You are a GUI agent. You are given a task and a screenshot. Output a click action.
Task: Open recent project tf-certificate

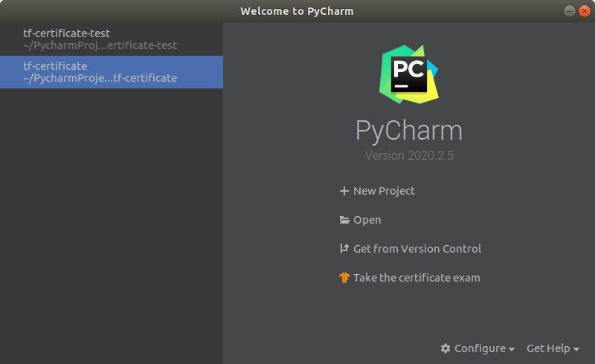click(x=112, y=72)
